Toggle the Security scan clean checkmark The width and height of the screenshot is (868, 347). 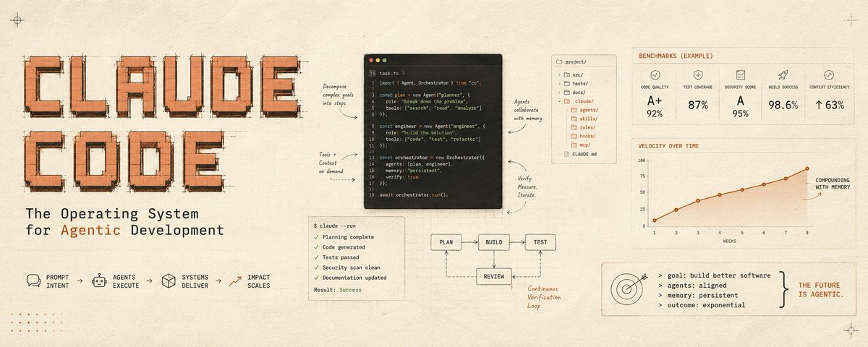pyautogui.click(x=315, y=267)
